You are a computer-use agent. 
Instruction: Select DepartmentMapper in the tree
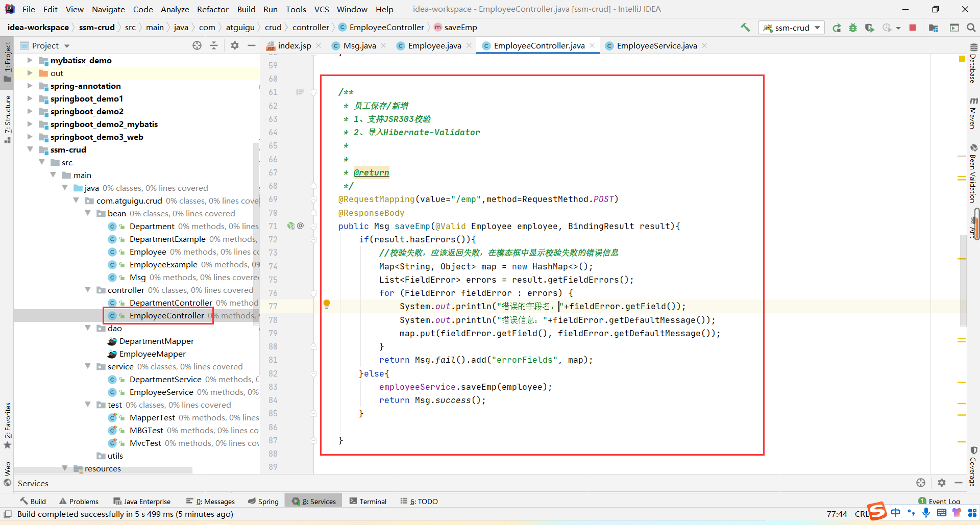coord(156,341)
